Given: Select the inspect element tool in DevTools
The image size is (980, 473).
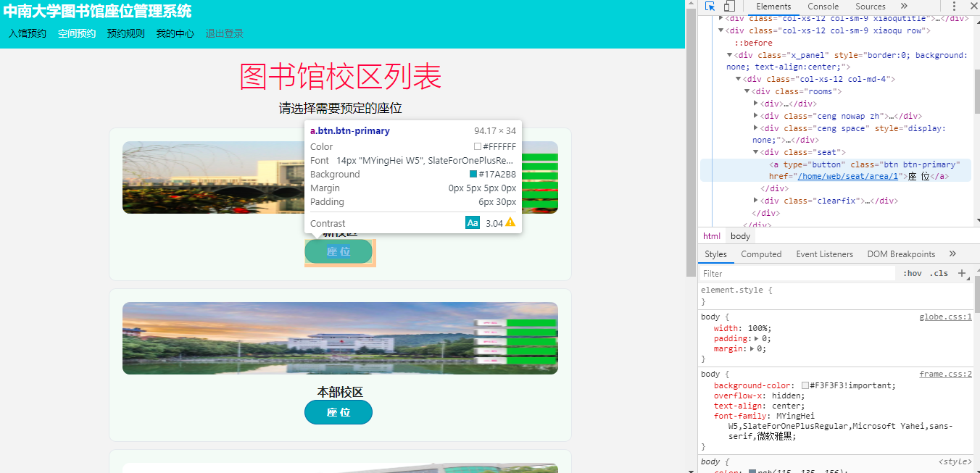Looking at the screenshot, I should [710, 7].
